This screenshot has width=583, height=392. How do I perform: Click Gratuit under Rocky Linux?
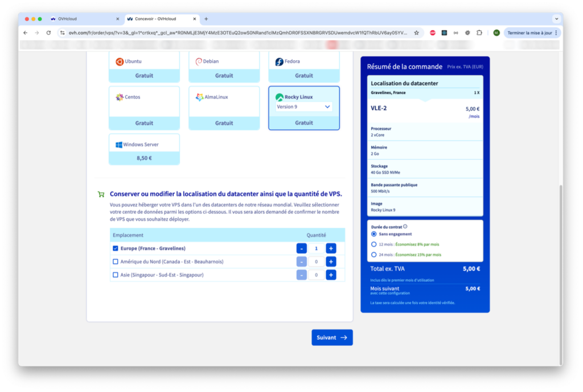point(304,123)
